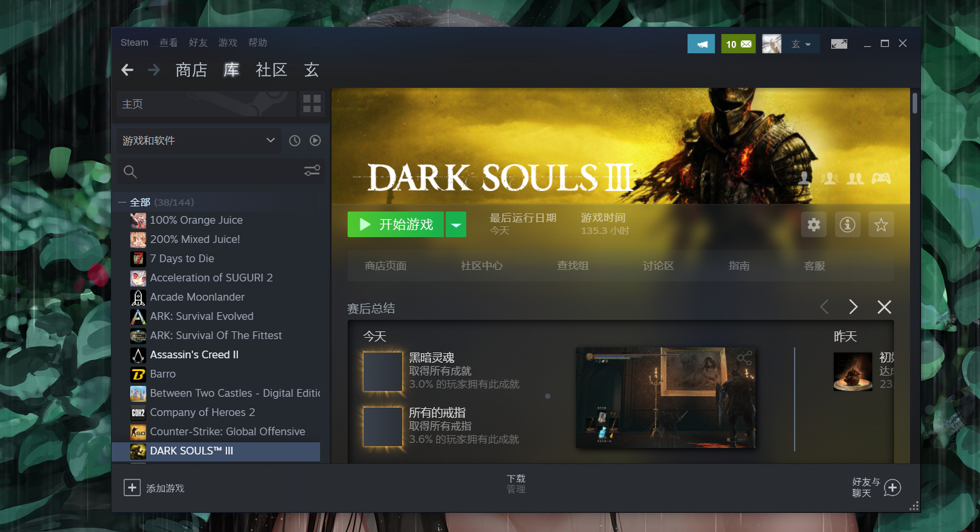
Task: Open the announcements megaphone icon
Action: coord(701,44)
